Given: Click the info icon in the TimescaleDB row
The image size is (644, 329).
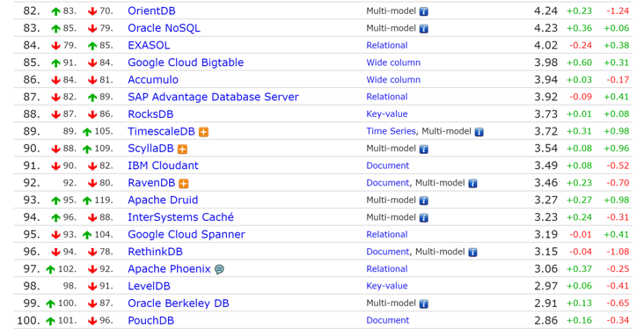Looking at the screenshot, I should click(479, 132).
